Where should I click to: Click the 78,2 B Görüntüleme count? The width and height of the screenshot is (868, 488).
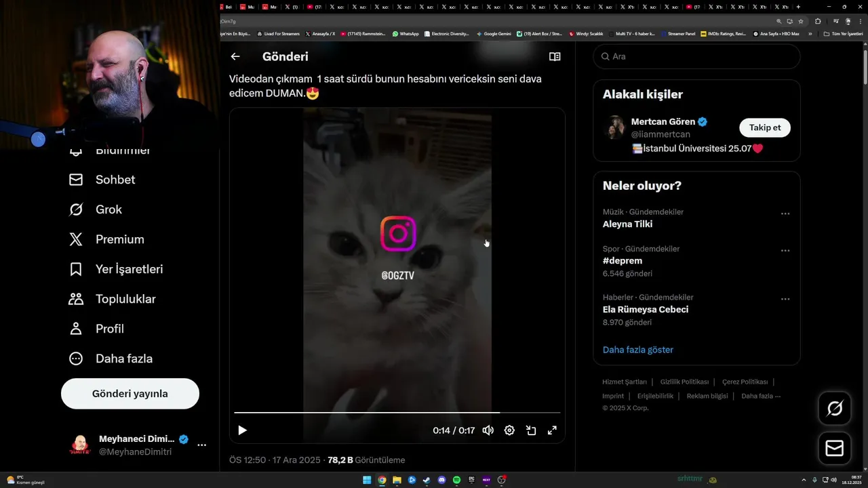pyautogui.click(x=366, y=460)
